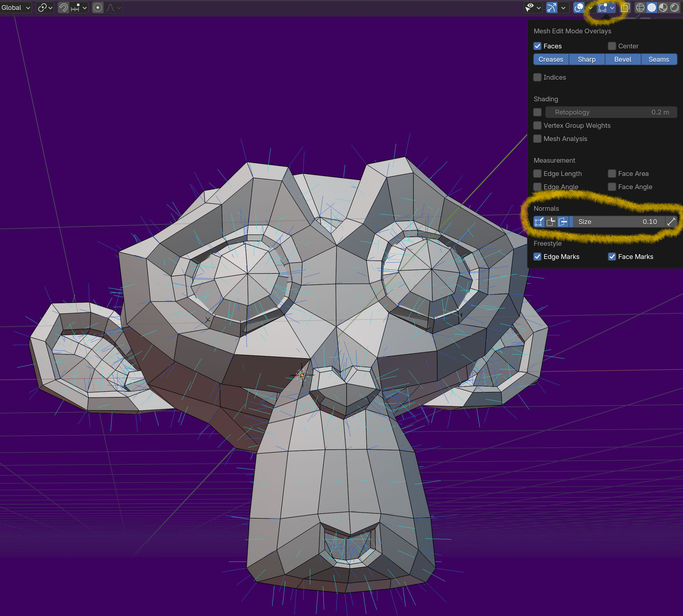The image size is (683, 616).
Task: Open the Global orientation dropdown
Action: coord(16,8)
